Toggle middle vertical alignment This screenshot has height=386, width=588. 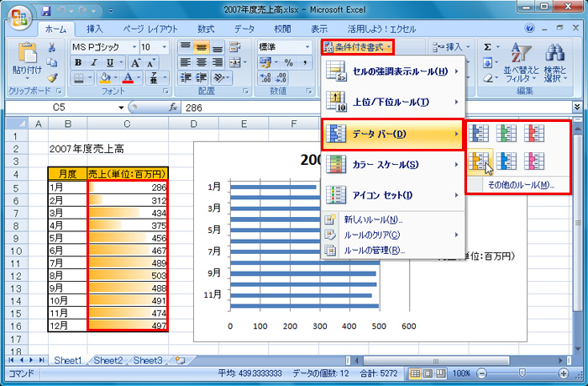click(x=202, y=47)
